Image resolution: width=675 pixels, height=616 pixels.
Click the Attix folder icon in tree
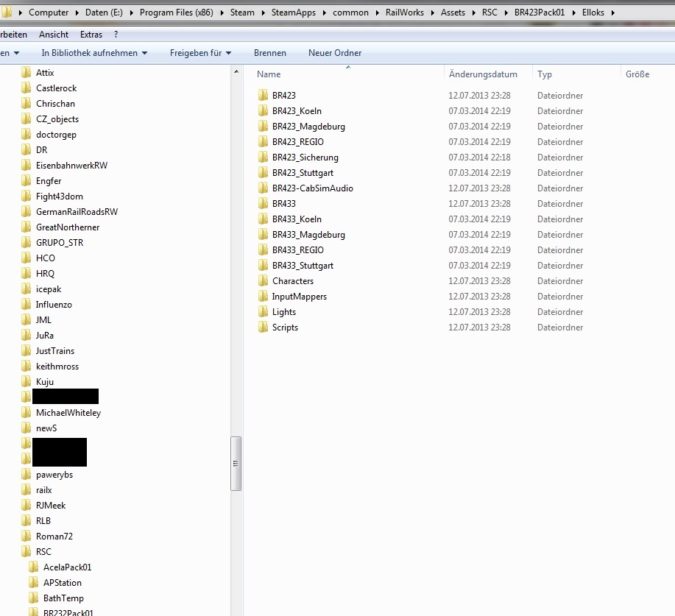click(26, 72)
